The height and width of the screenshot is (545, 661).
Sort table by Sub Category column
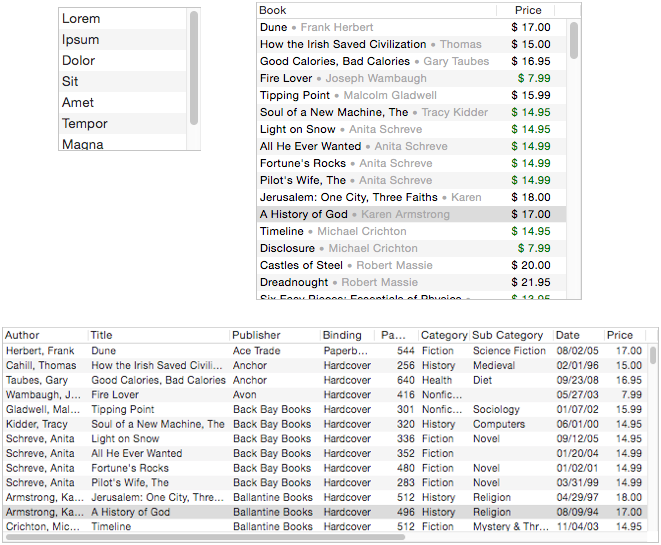[512, 335]
